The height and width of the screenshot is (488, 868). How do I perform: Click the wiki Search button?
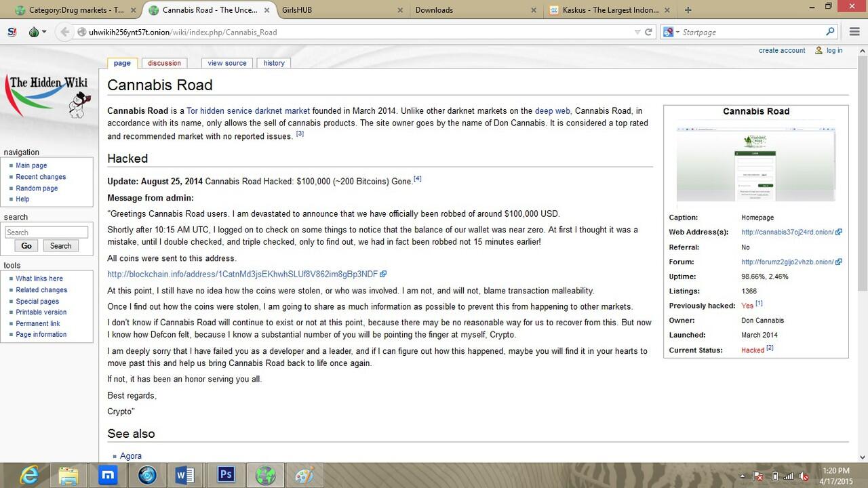pyautogui.click(x=60, y=246)
